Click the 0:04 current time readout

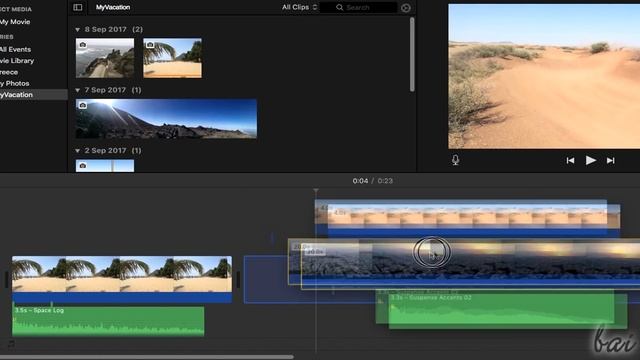[360, 181]
